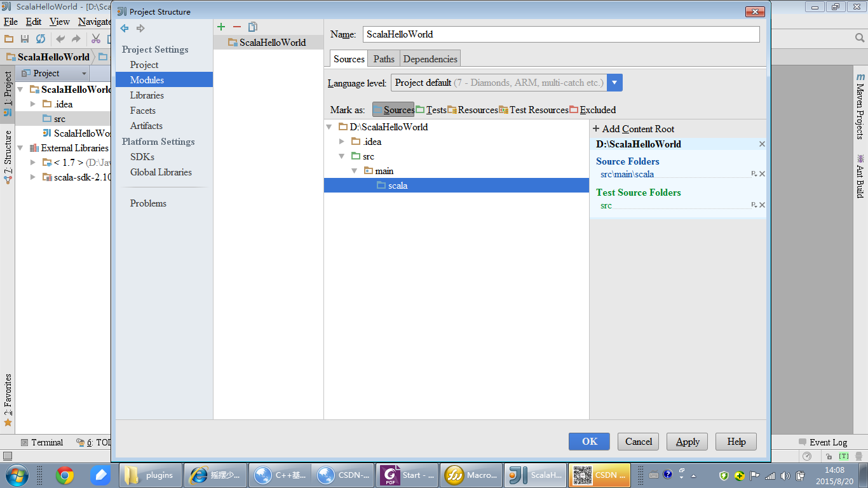This screenshot has height=488, width=868.
Task: Open SDKs under Platform Settings
Action: click(x=142, y=157)
